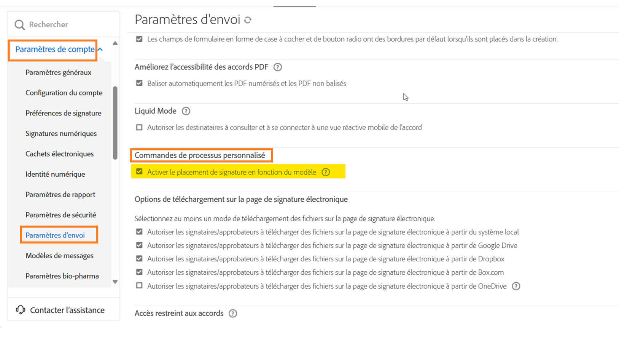The image size is (619, 364).
Task: Click the sidebar scroll up arrow
Action: click(115, 43)
